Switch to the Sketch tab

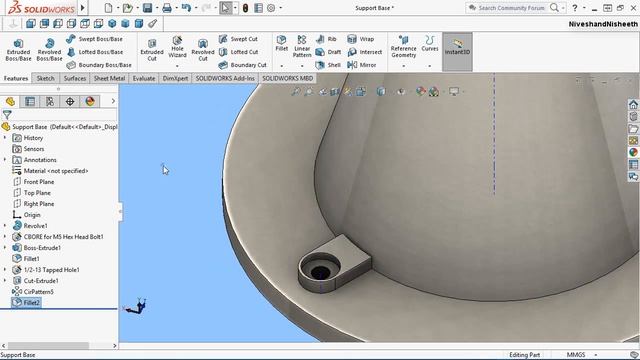pyautogui.click(x=45, y=78)
